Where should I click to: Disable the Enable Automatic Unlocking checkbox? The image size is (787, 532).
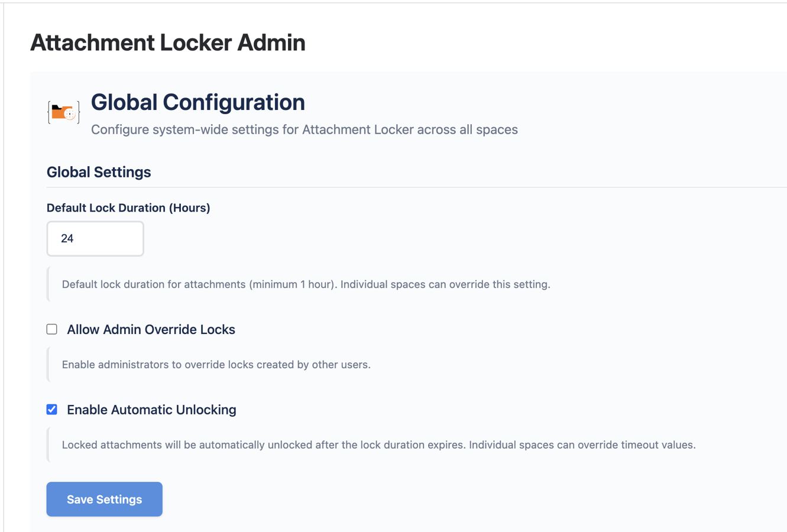[x=51, y=409]
